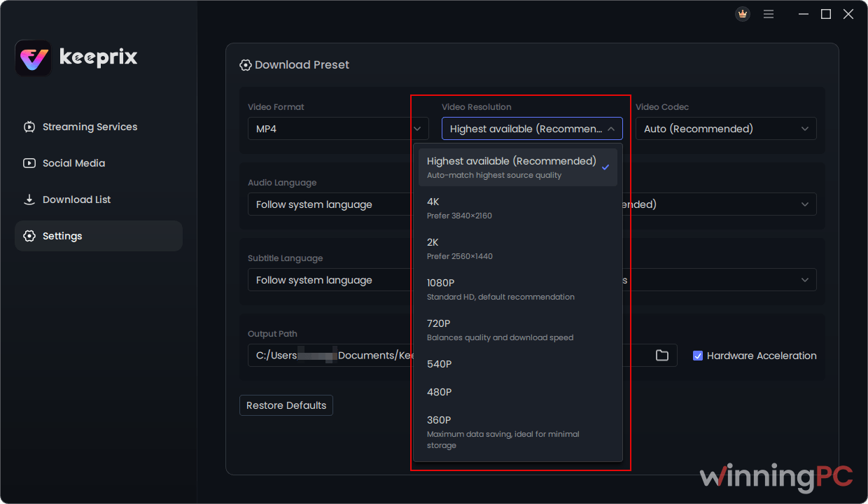This screenshot has width=868, height=504.
Task: Select the 4K resolution option
Action: click(x=518, y=208)
